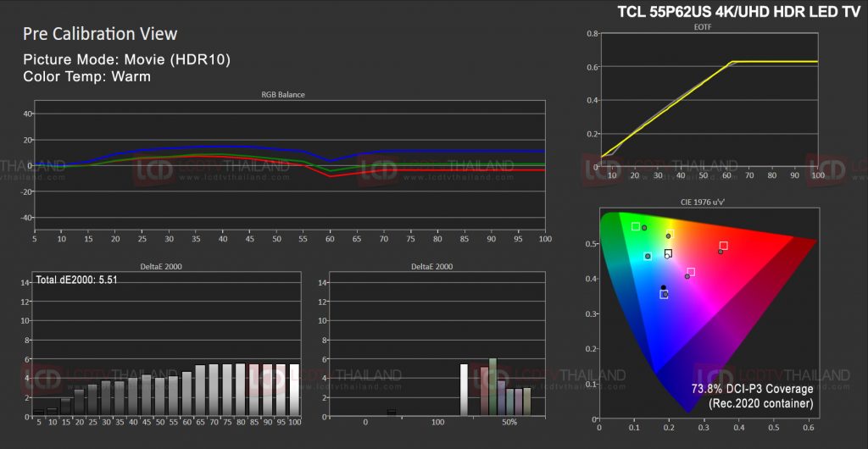Select the grayscale DeltaE bar labeled 40

pos(133,397)
